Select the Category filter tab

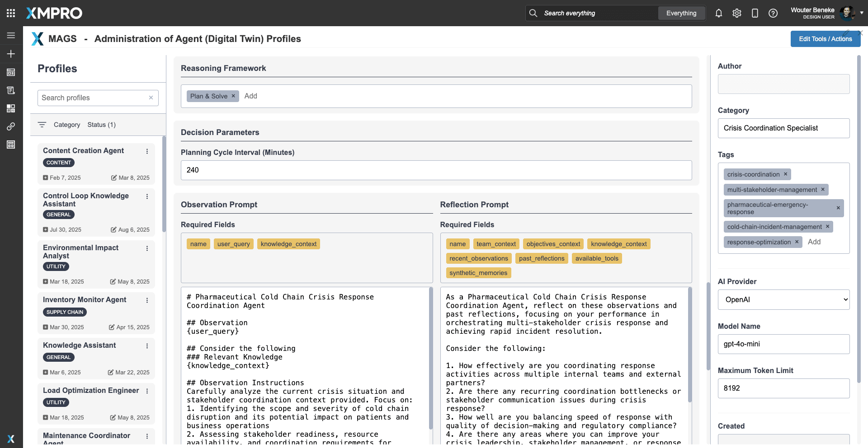pos(66,125)
